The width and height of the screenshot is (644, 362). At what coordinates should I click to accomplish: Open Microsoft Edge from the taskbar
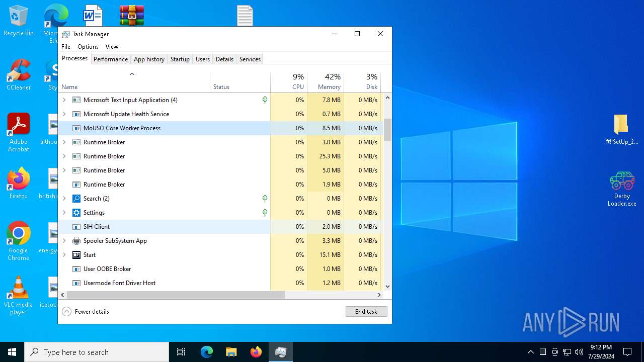pyautogui.click(x=207, y=352)
